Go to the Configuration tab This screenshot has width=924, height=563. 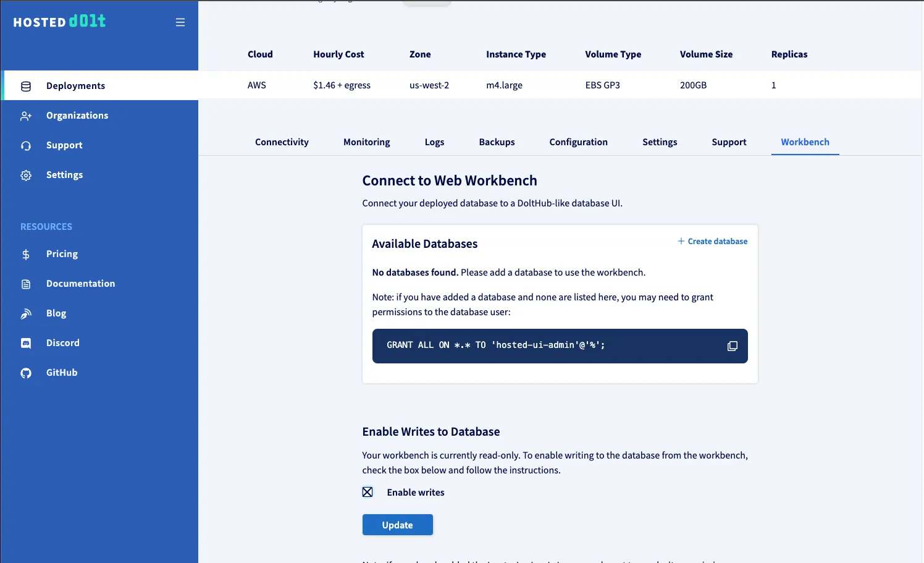tap(578, 142)
